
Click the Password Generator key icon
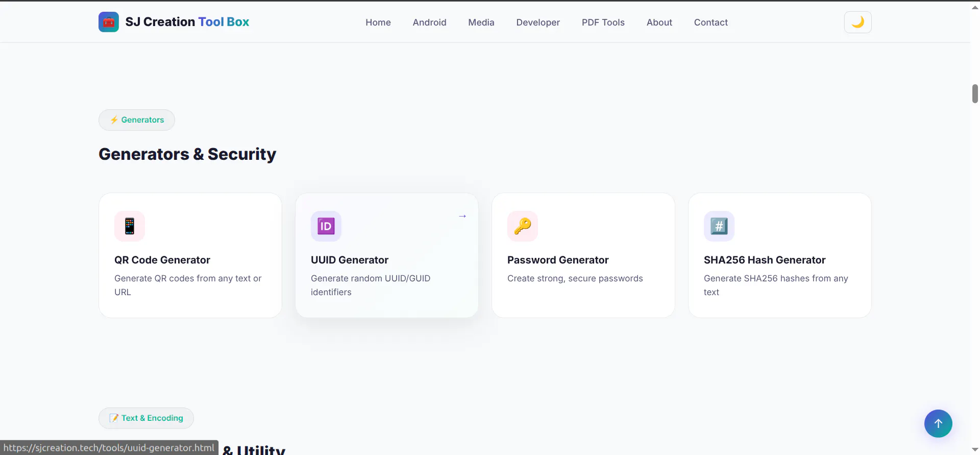pyautogui.click(x=523, y=226)
